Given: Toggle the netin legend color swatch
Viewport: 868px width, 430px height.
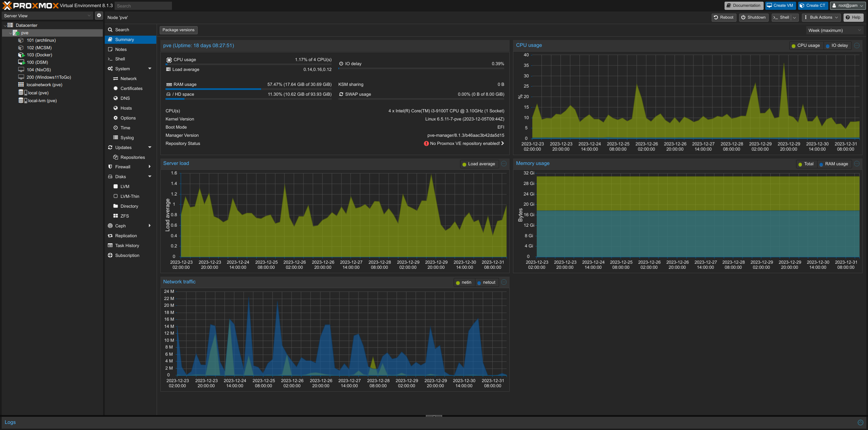Looking at the screenshot, I should click(458, 283).
